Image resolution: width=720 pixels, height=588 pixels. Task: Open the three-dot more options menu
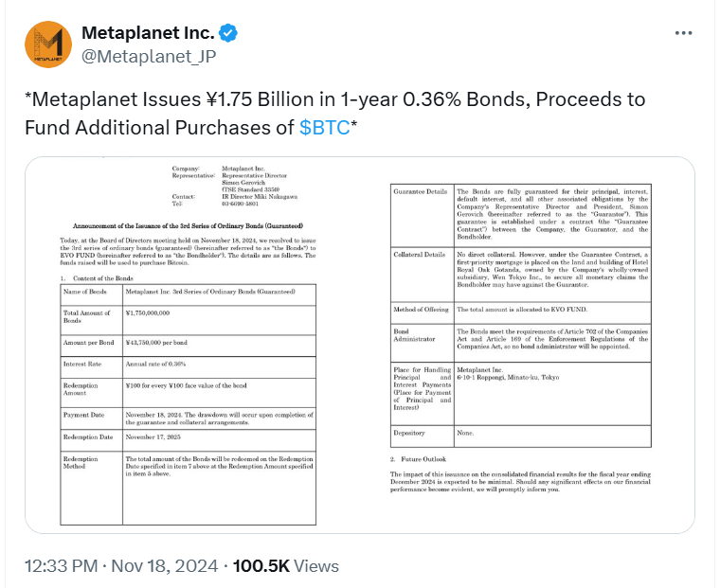pos(683,33)
